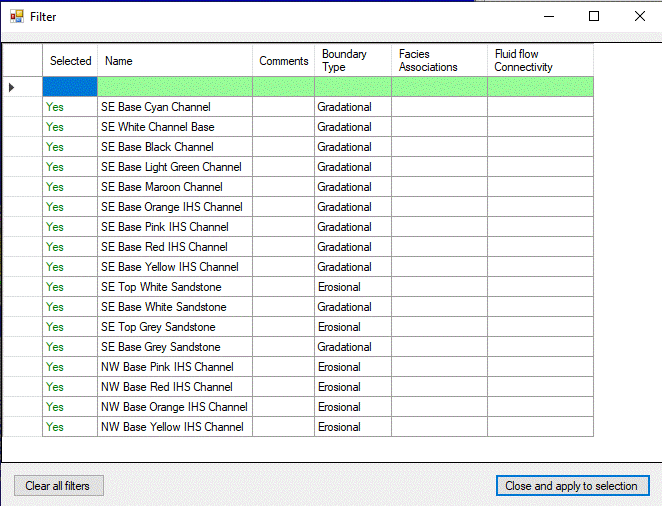Toggle Selected Yes for SE Base Cyan Channel

(55, 107)
